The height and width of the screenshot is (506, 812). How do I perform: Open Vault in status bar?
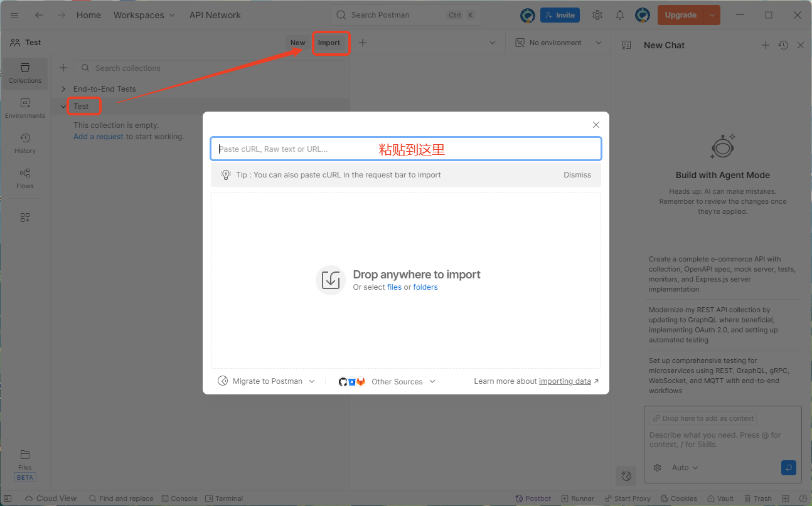[719, 498]
